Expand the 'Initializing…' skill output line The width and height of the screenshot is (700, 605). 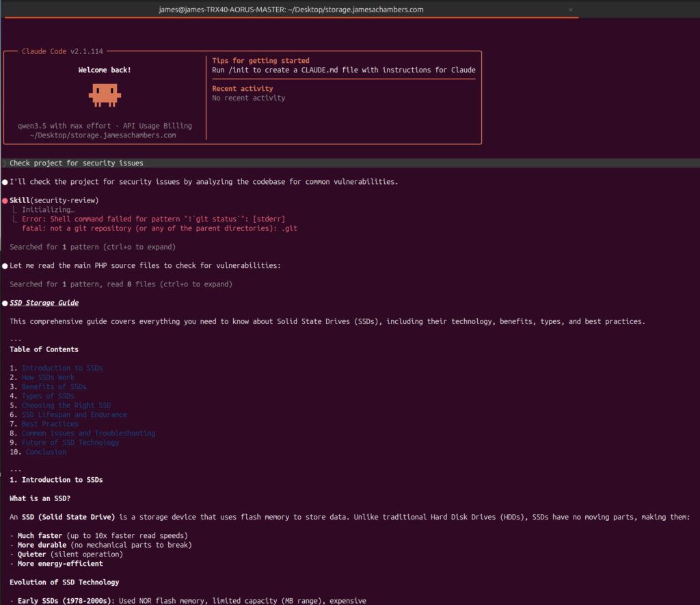(48, 210)
